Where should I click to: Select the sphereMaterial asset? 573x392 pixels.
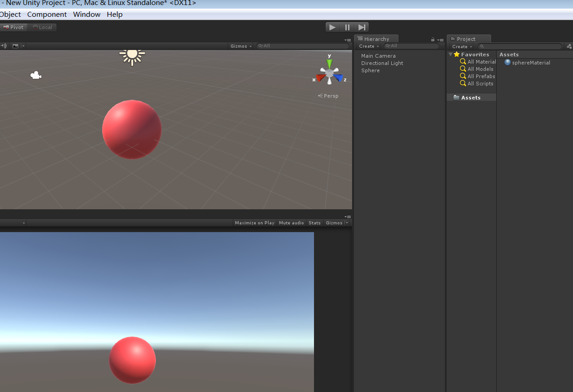click(529, 62)
